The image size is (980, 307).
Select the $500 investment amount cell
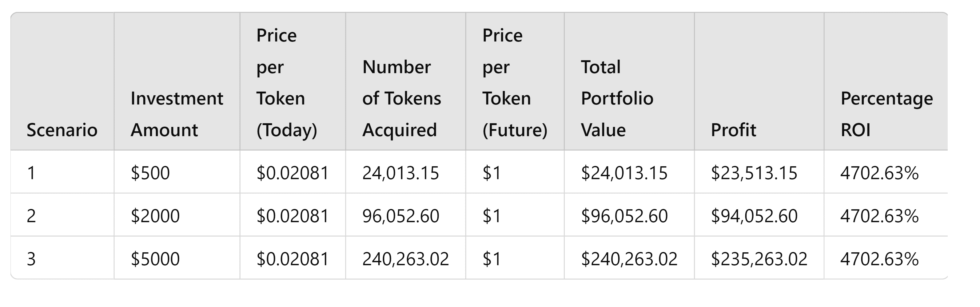point(150,173)
